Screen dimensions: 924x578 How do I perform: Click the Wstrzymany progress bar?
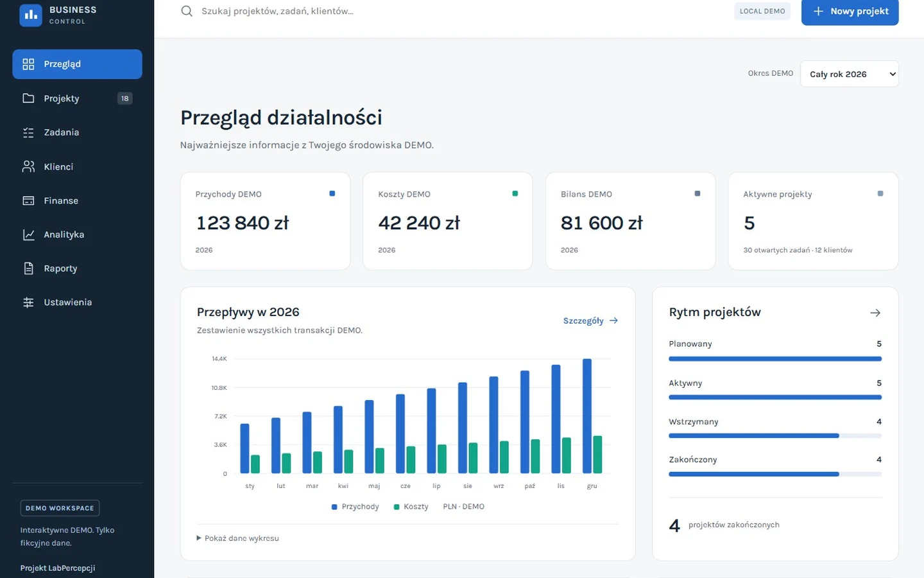click(x=775, y=436)
